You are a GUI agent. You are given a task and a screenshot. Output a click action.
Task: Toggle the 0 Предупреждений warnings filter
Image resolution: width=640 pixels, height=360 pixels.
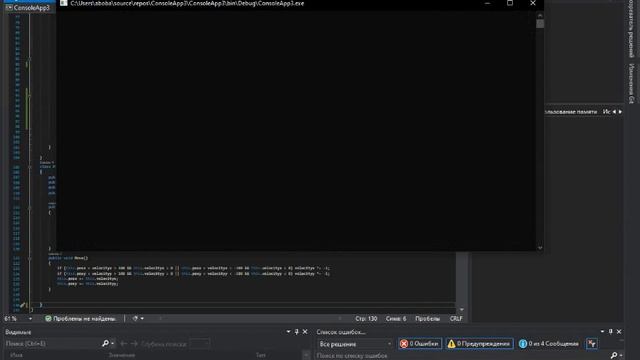[479, 344]
